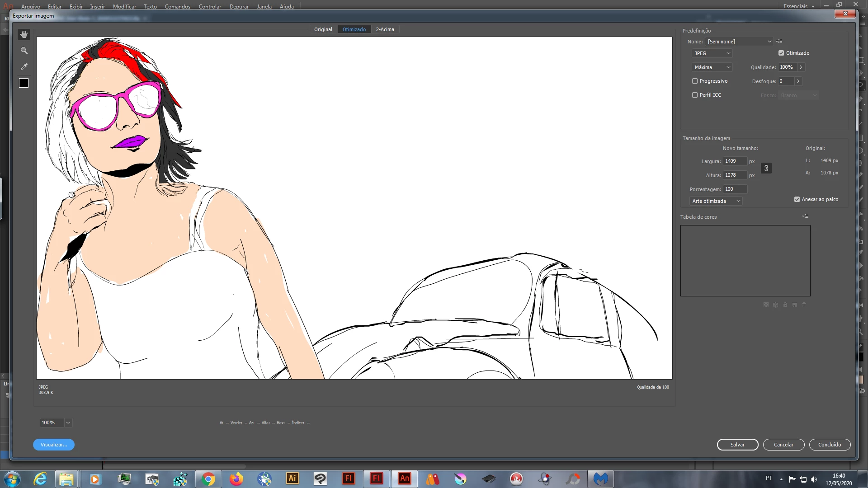Open the JPEG format dropdown

712,53
